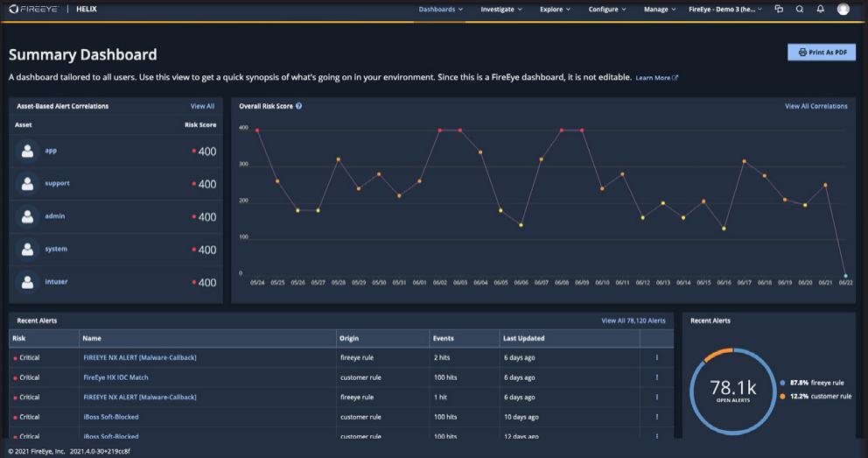Screen dimensions: 868x458
Task: Click the HELIX product name in header
Action: click(87, 9)
